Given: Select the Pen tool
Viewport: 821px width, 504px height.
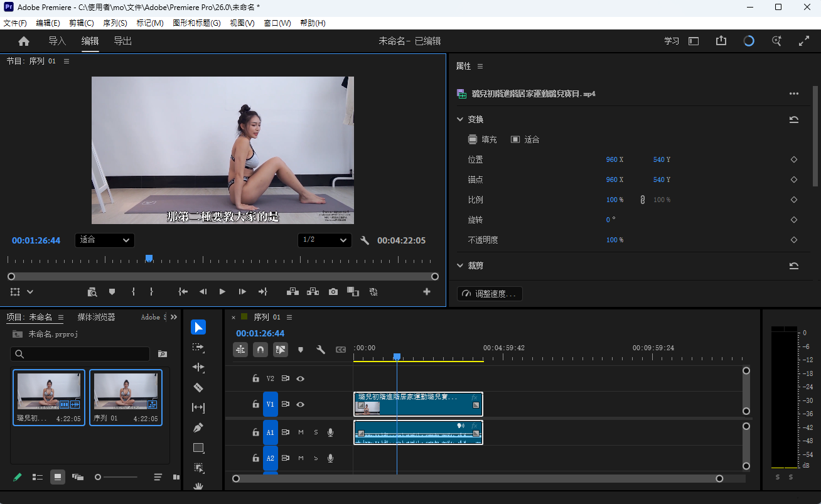Looking at the screenshot, I should click(x=198, y=427).
